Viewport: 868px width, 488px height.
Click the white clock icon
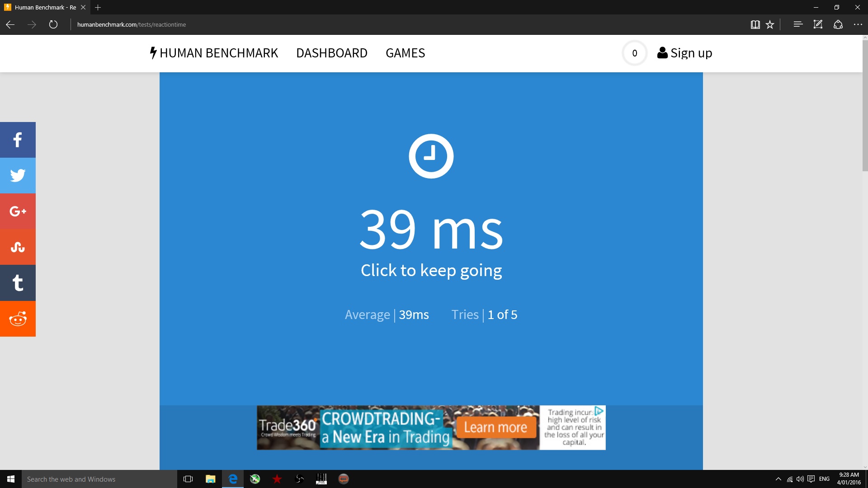pyautogui.click(x=431, y=156)
